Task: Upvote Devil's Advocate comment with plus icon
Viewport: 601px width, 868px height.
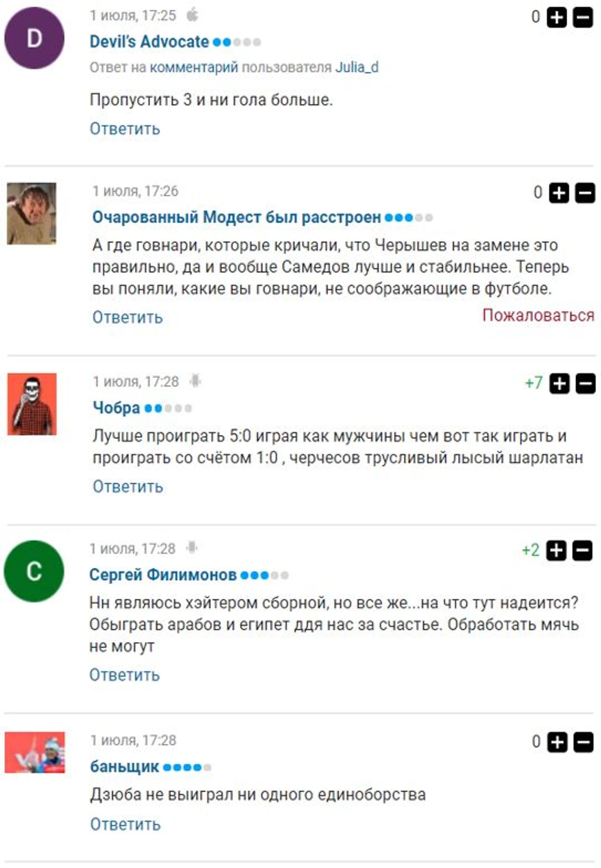Action: tap(557, 18)
